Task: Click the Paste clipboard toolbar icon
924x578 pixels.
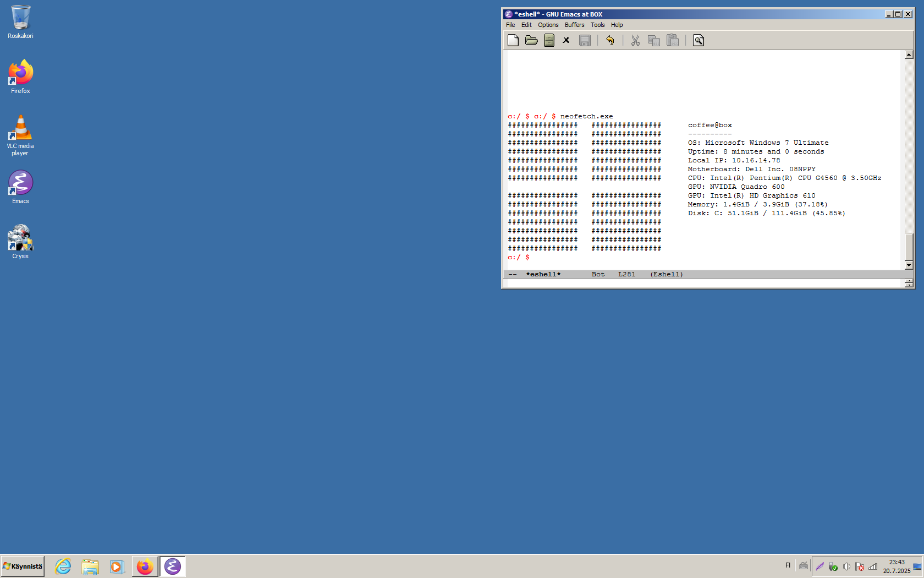Action: tap(673, 40)
